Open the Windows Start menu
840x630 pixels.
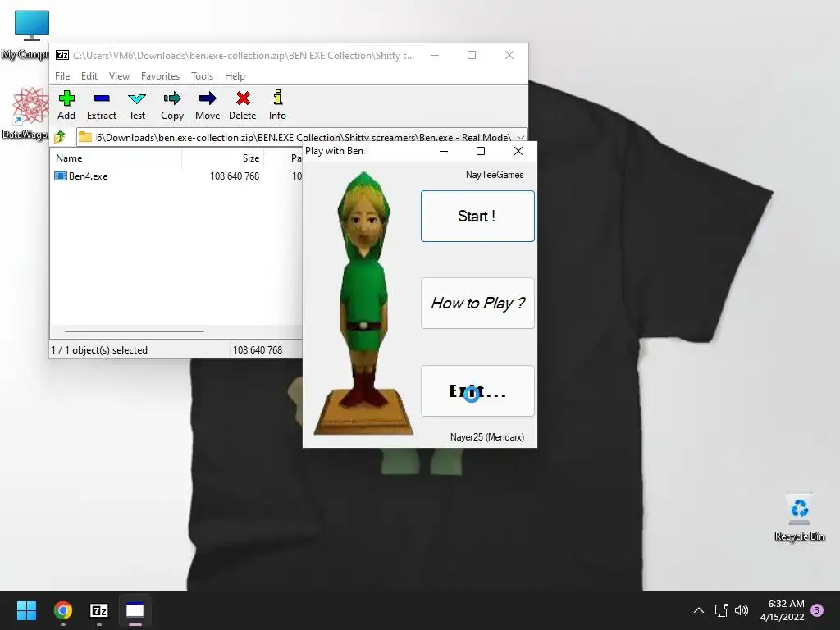26,610
